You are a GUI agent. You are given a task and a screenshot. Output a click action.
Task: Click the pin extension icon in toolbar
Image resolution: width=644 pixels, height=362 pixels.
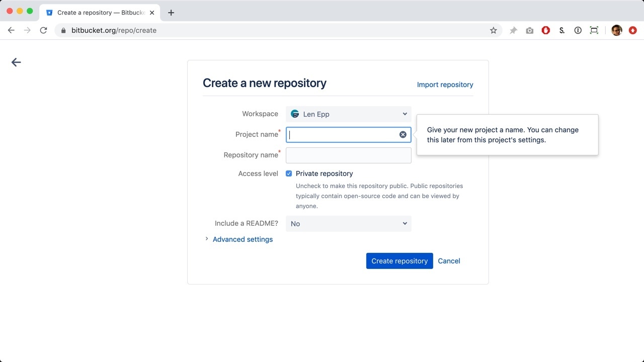pyautogui.click(x=513, y=31)
